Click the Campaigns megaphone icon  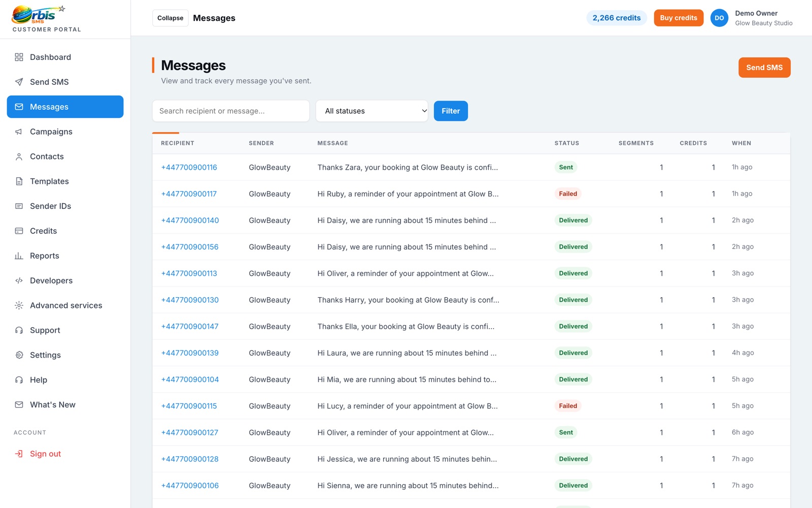pyautogui.click(x=19, y=132)
